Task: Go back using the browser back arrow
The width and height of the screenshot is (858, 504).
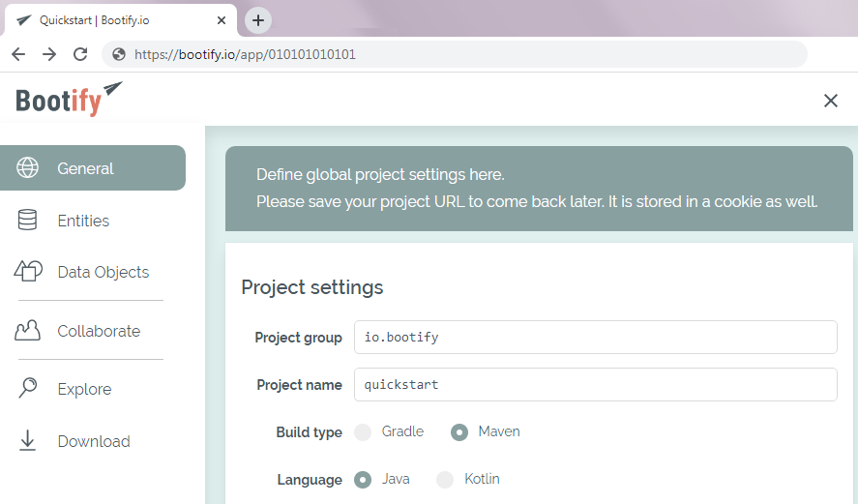Action: [18, 54]
